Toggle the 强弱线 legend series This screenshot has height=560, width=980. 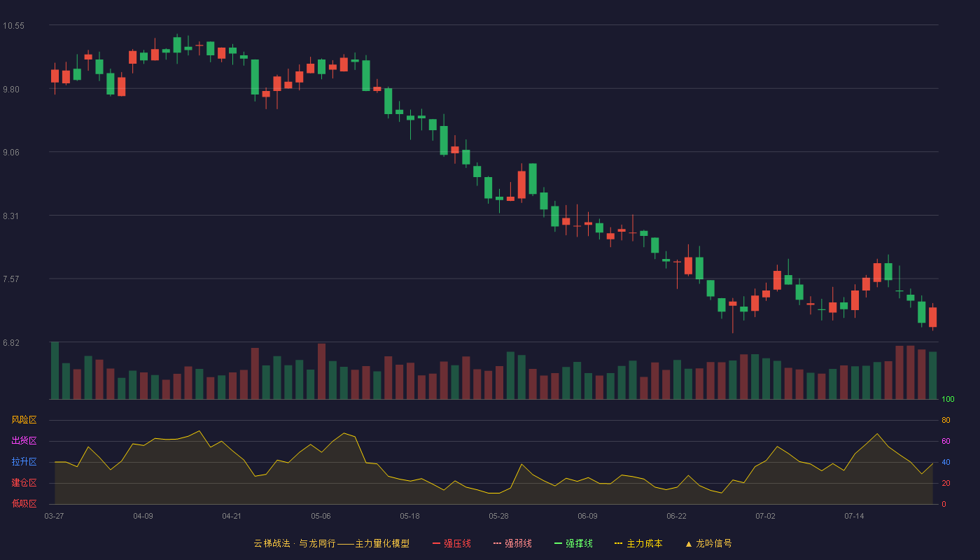click(512, 543)
